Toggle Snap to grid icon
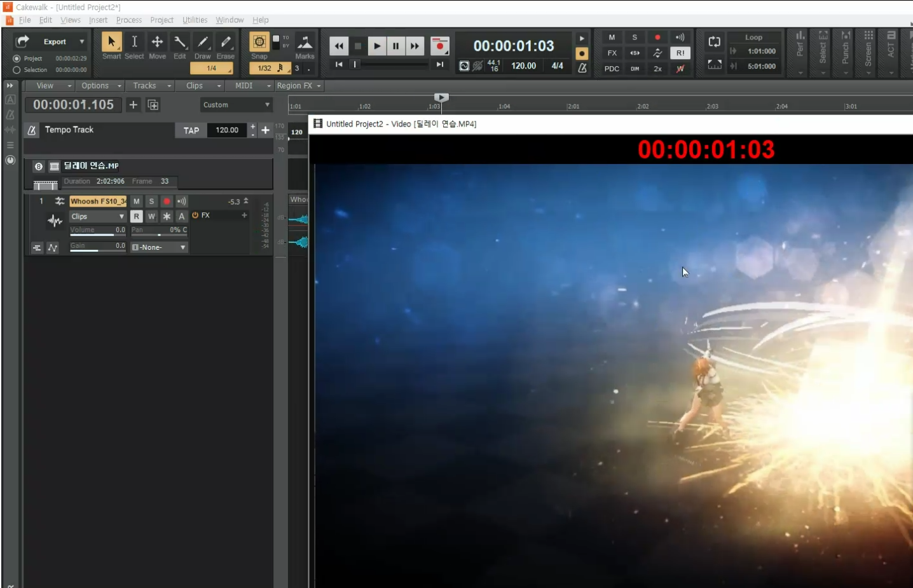This screenshot has width=913, height=588. tap(259, 42)
